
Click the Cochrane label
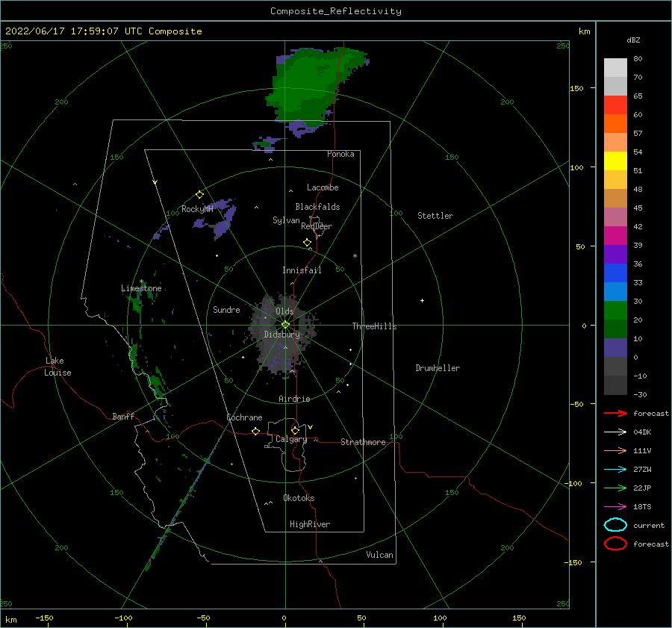coord(244,417)
